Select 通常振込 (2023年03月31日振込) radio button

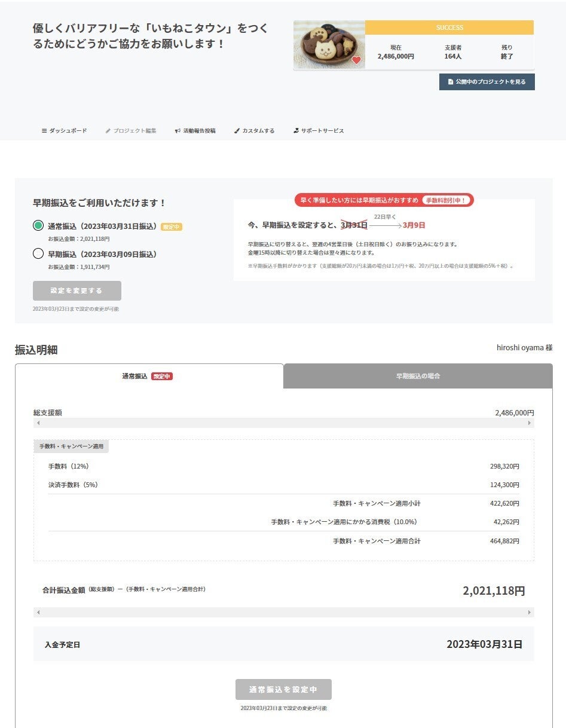pyautogui.click(x=38, y=225)
